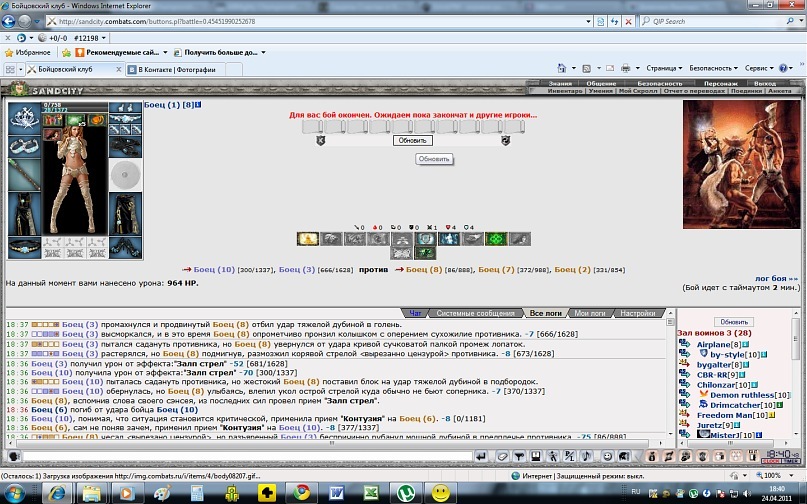The height and width of the screenshot is (504, 807).
Task: Expand the #12198 toolbar dropdown
Action: pyautogui.click(x=103, y=38)
